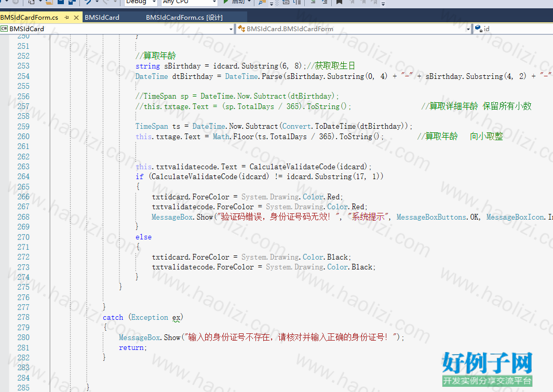Click the commented //TimeSpan sp line

coord(237,96)
